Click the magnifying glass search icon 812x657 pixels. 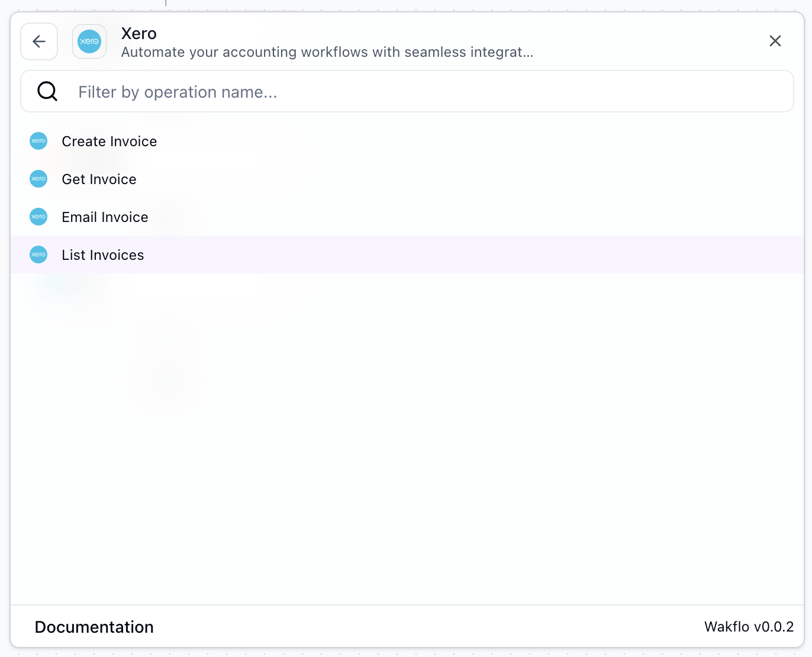click(47, 91)
